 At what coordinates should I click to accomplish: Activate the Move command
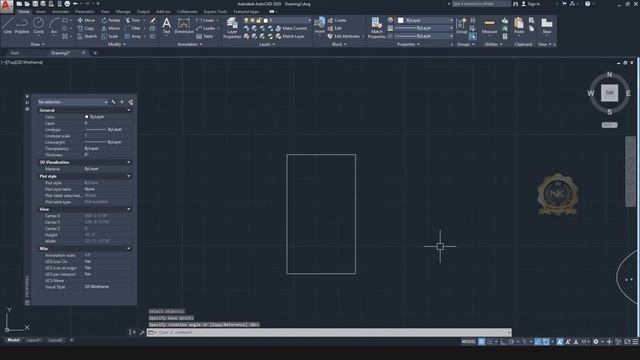[86, 20]
